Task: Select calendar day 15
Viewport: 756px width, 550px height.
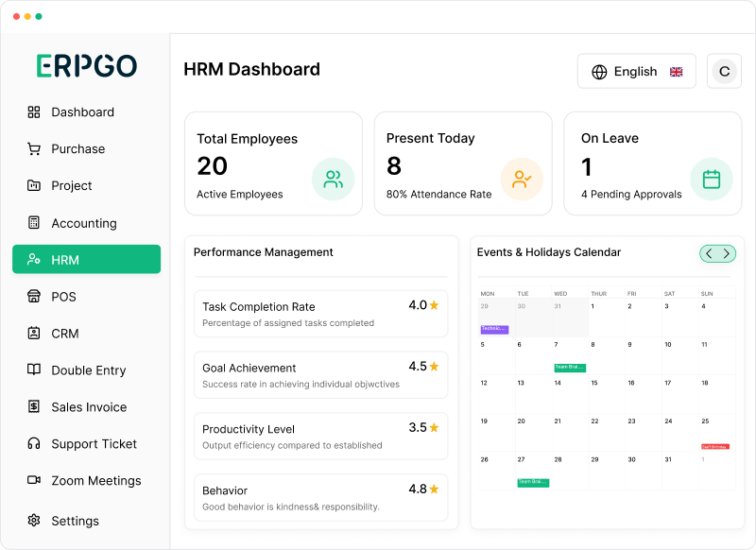Action: [x=606, y=394]
